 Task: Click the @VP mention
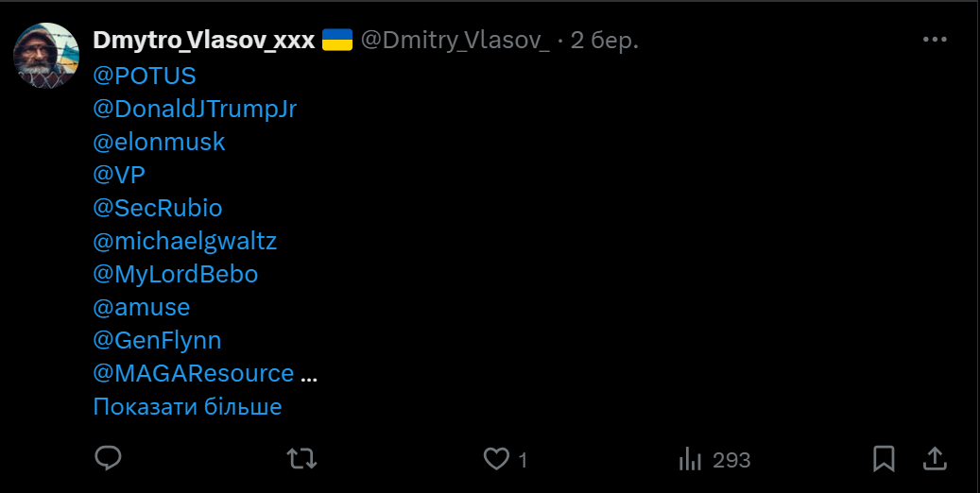pos(119,175)
